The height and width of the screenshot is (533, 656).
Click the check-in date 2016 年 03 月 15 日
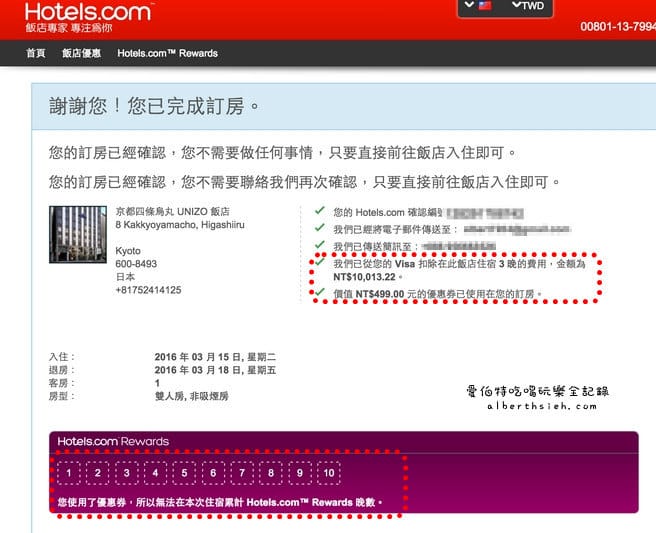pos(215,357)
